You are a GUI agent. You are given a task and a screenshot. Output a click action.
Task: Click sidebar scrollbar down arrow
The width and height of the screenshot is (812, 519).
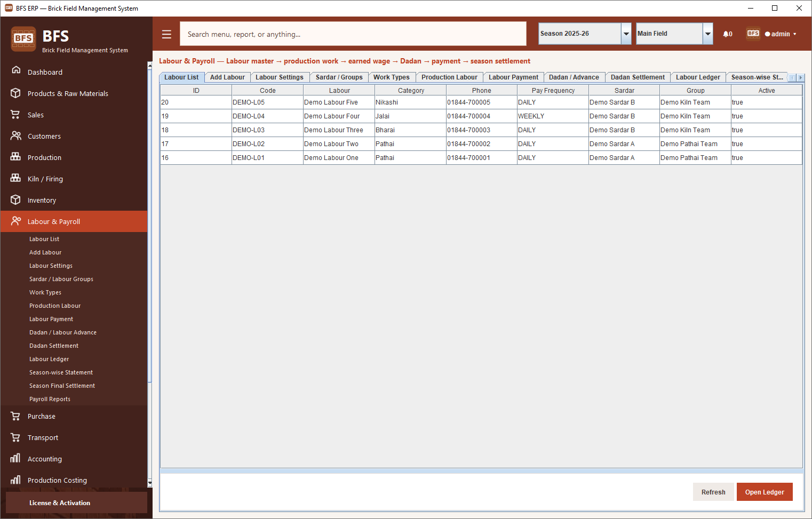pos(150,483)
